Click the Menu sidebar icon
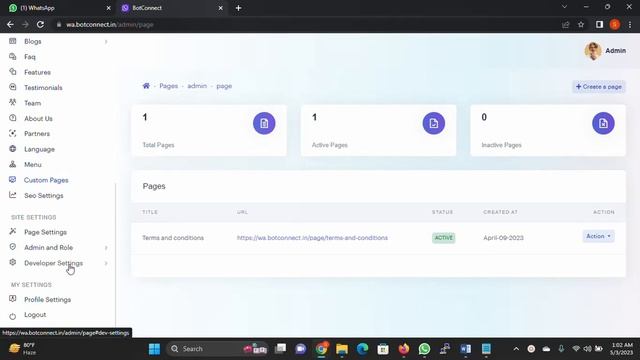 click(x=13, y=164)
